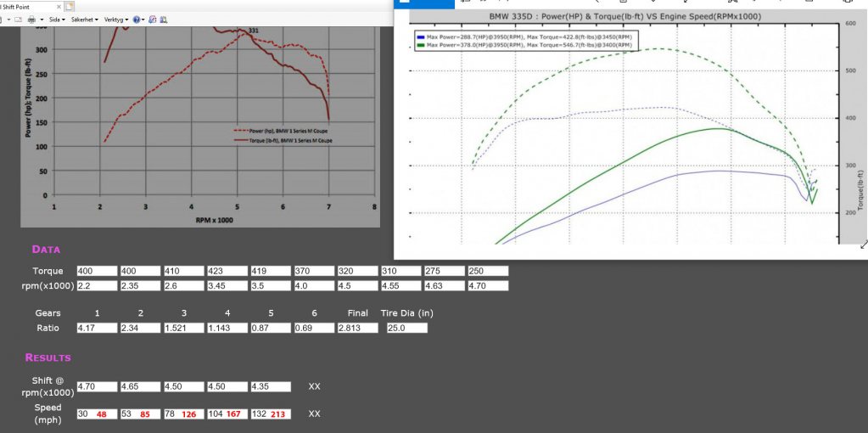Click the torque field containing 370
Image resolution: width=868 pixels, height=433 pixels.
click(314, 272)
